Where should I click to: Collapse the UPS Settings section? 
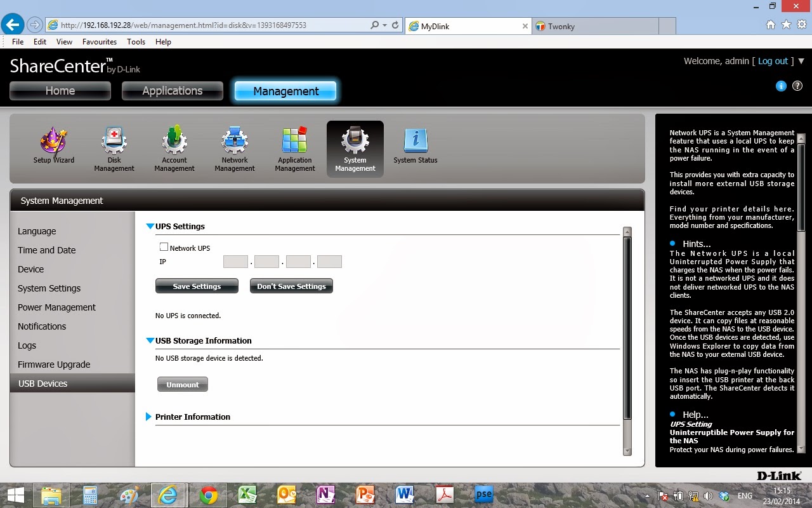150,226
